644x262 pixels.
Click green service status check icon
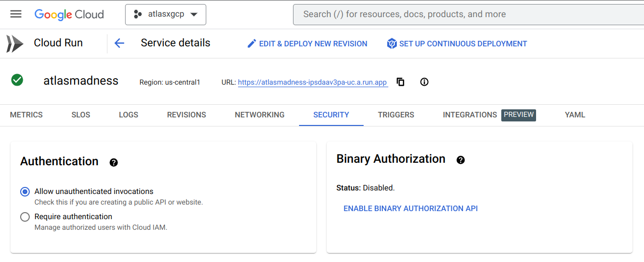[x=17, y=80]
